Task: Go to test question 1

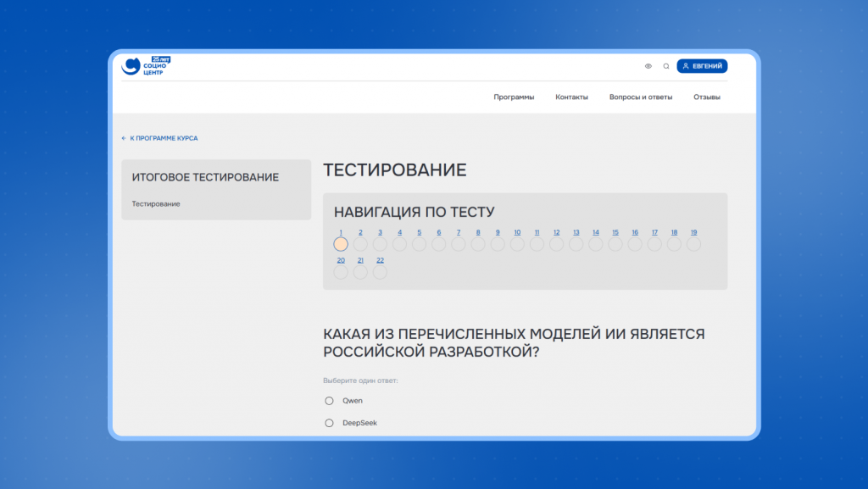Action: pyautogui.click(x=341, y=232)
